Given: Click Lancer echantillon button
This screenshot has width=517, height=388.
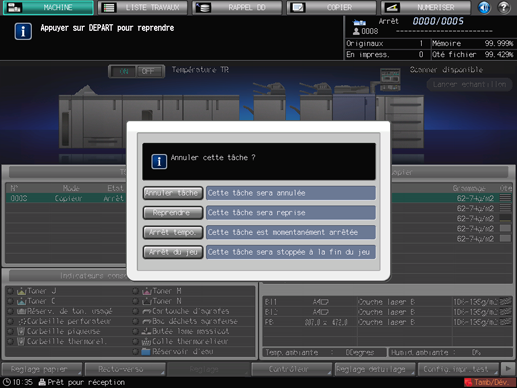Looking at the screenshot, I should point(469,84).
